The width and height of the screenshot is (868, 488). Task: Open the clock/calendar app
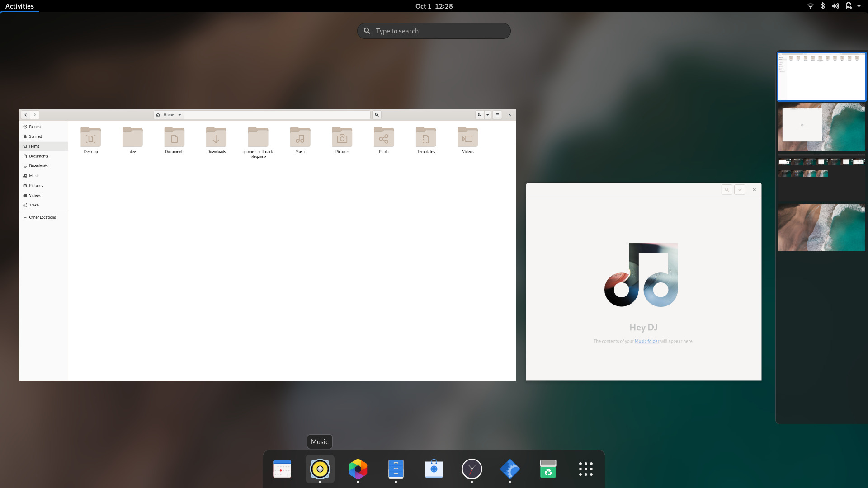(x=472, y=469)
